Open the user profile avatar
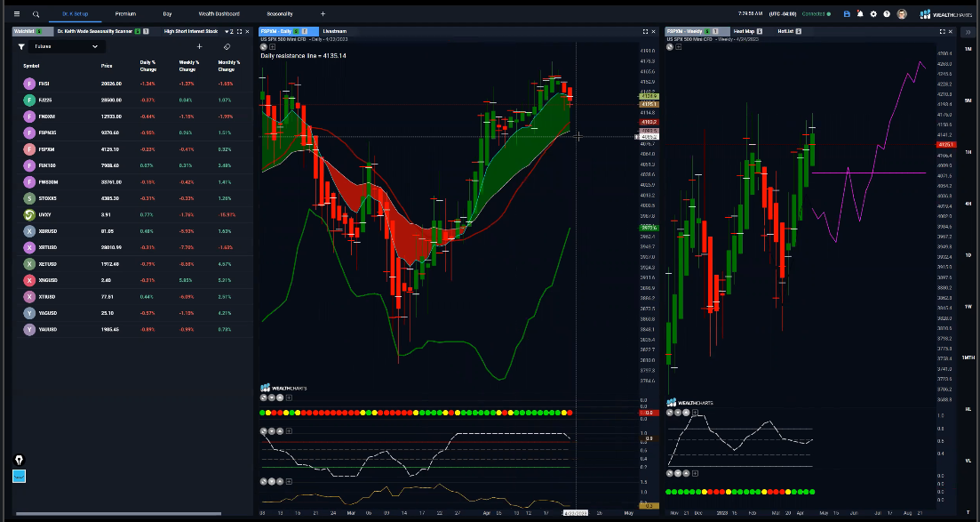 (901, 13)
